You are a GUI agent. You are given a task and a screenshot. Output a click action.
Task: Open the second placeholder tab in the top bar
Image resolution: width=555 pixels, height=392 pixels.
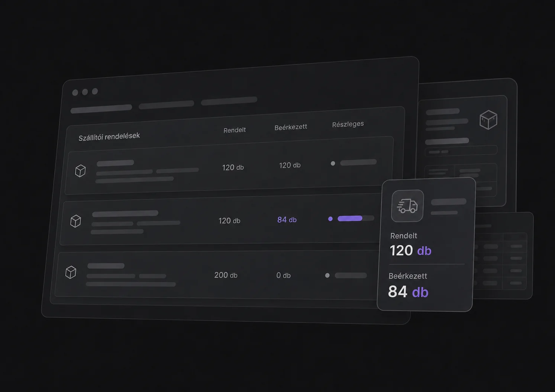[x=166, y=105]
